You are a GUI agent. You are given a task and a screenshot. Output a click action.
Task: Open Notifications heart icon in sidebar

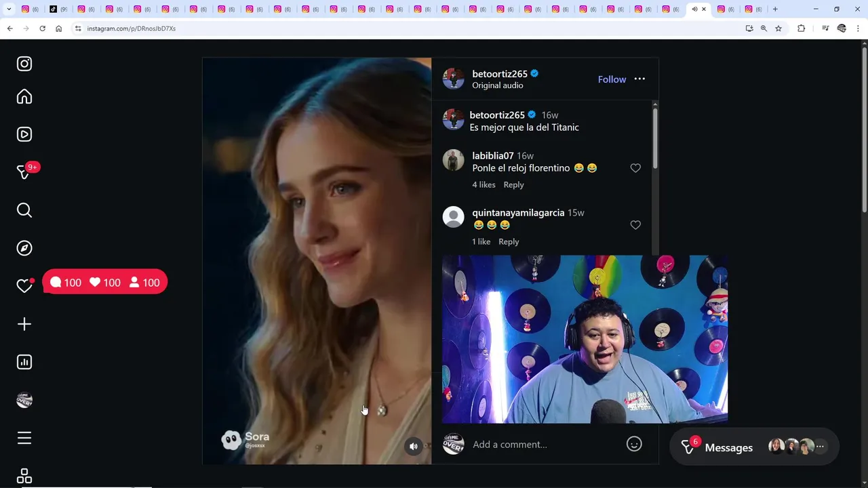tap(24, 286)
